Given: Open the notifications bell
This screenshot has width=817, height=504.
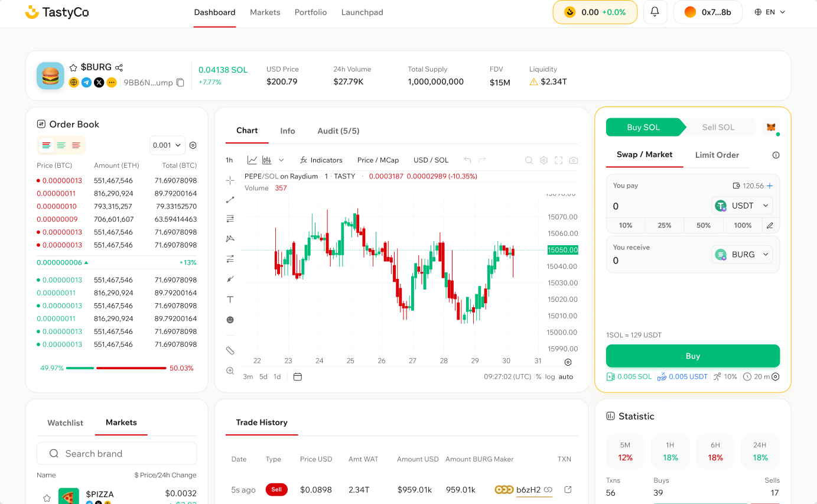Looking at the screenshot, I should click(x=655, y=12).
